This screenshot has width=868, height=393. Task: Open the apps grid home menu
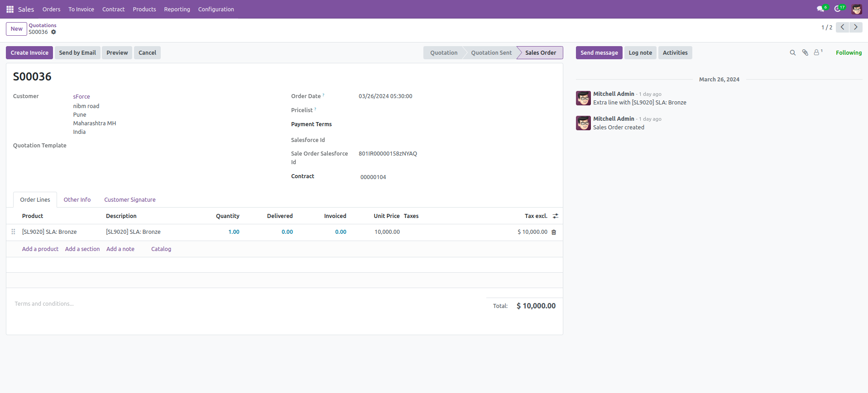pos(10,9)
